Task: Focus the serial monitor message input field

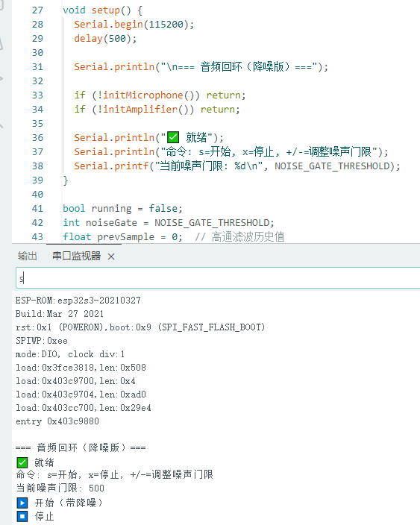Action: pyautogui.click(x=218, y=278)
